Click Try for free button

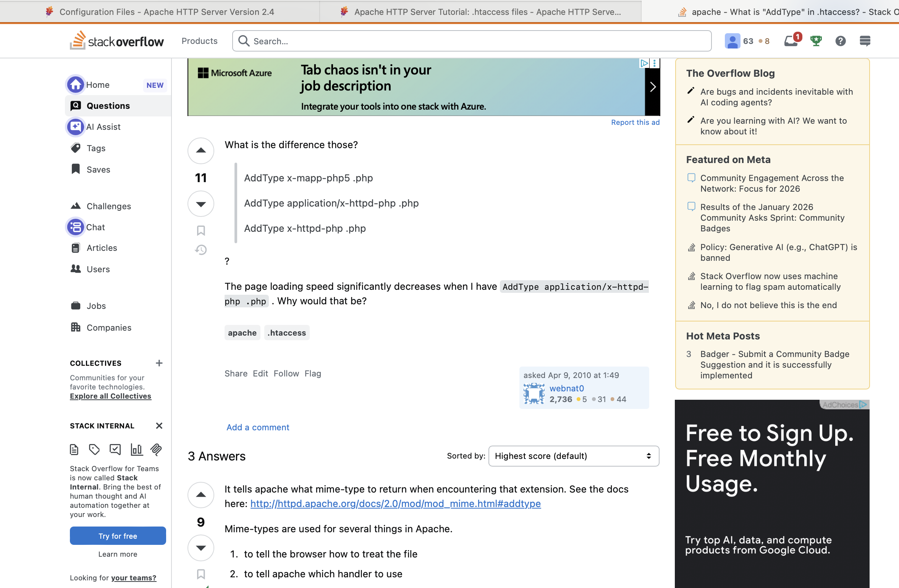coord(118,536)
